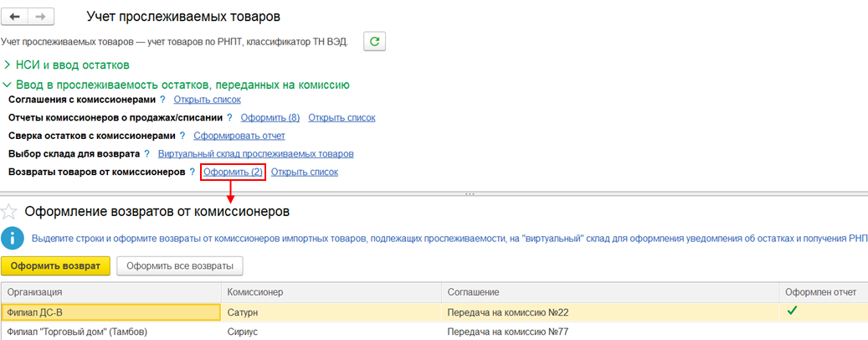This screenshot has width=868, height=340.
Task: Open help mark beside Выбор склада для возврата
Action: point(146,154)
